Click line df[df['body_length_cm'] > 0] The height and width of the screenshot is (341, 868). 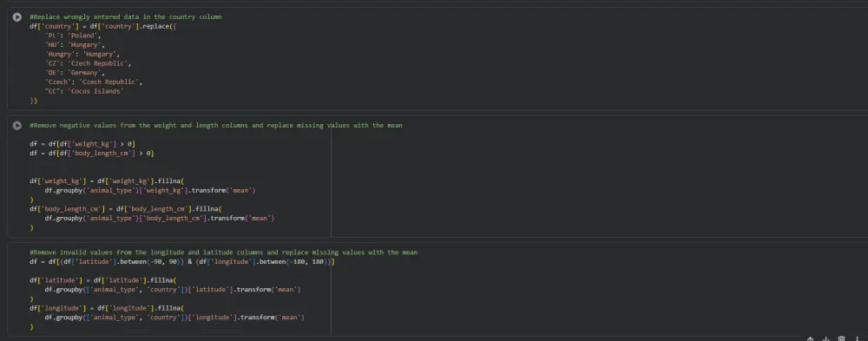tap(92, 154)
